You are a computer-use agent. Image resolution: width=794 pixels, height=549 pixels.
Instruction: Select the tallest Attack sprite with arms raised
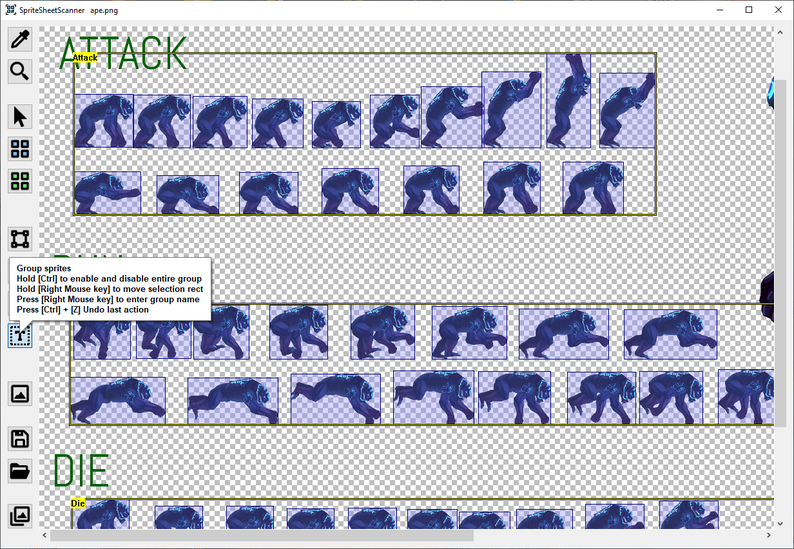pyautogui.click(x=568, y=101)
